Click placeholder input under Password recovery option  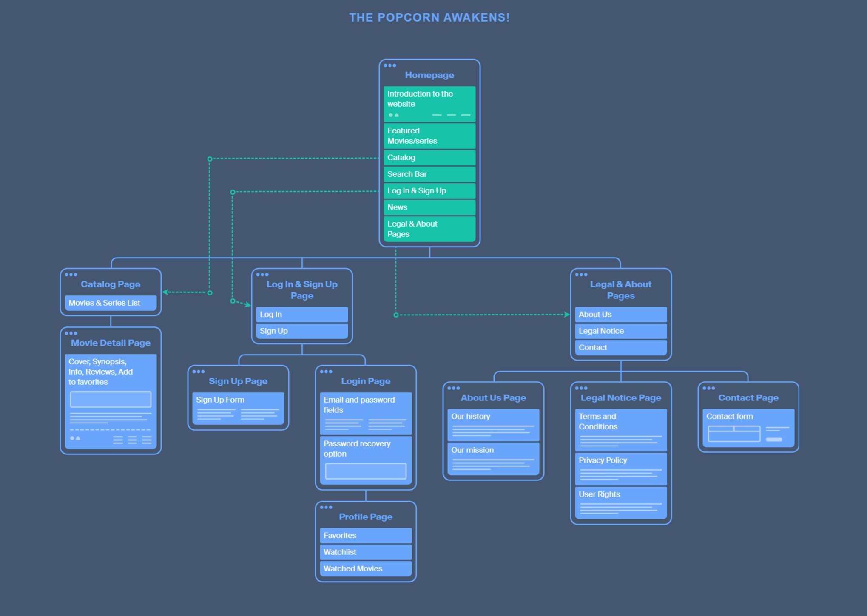click(366, 471)
